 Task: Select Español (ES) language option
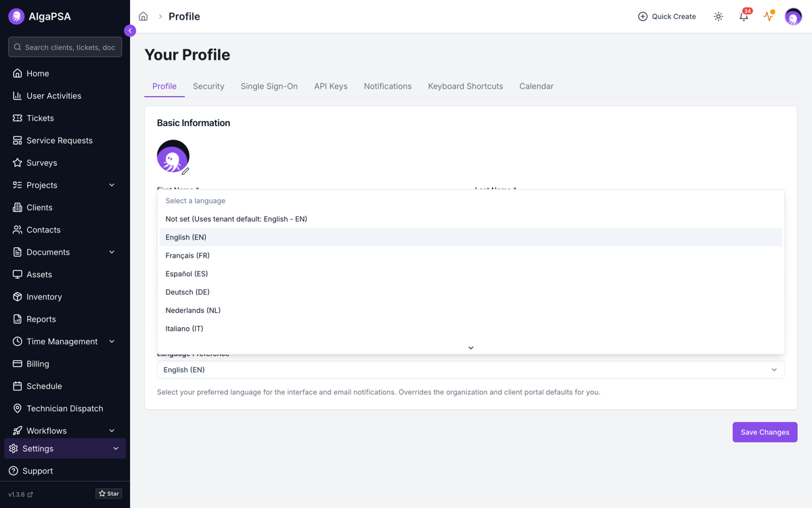click(x=470, y=274)
